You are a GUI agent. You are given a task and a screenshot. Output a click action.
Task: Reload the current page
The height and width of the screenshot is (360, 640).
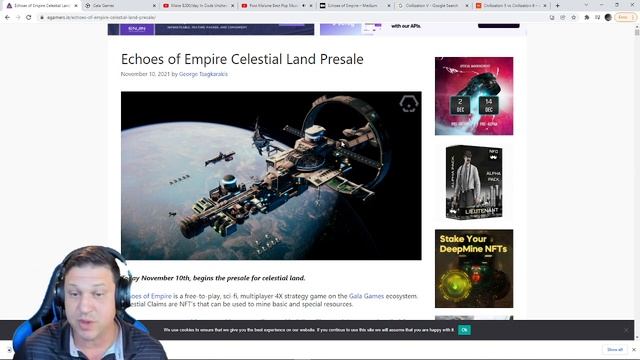tap(29, 18)
